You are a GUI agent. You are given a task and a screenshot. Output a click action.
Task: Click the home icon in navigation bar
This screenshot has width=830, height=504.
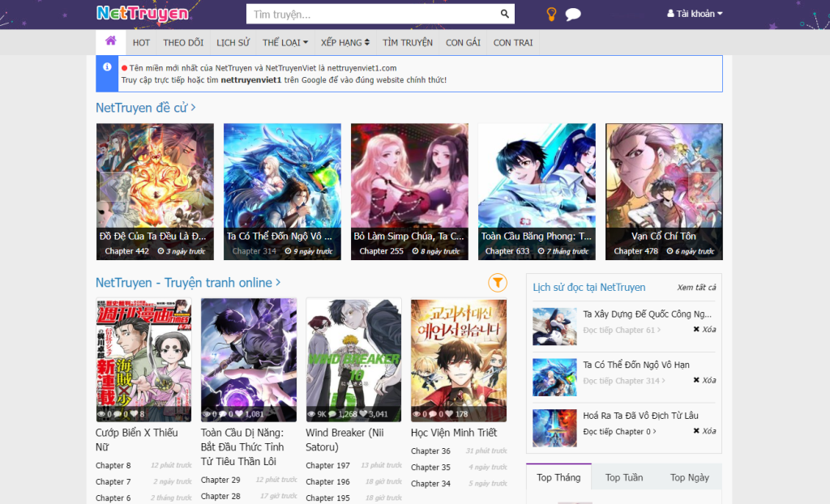click(x=110, y=41)
